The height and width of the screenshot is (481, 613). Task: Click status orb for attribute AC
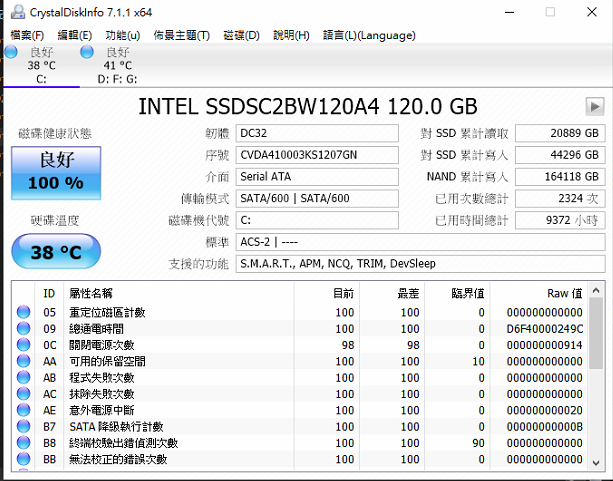(23, 394)
